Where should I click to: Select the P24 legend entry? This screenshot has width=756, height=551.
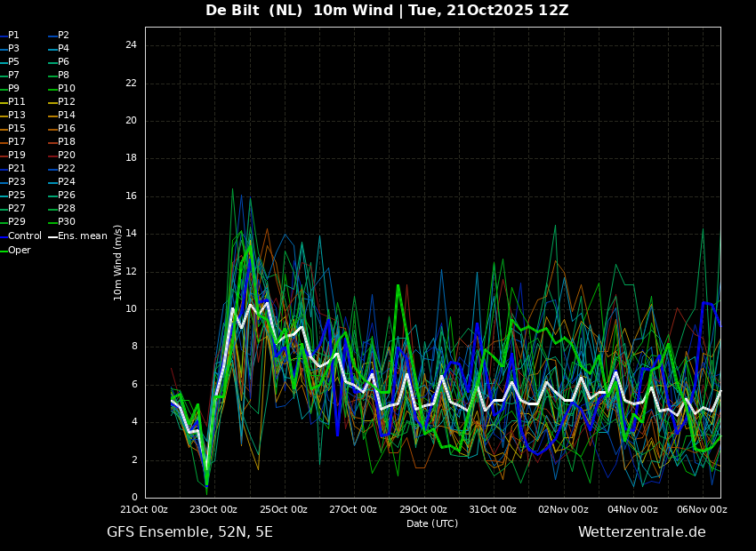tap(67, 182)
